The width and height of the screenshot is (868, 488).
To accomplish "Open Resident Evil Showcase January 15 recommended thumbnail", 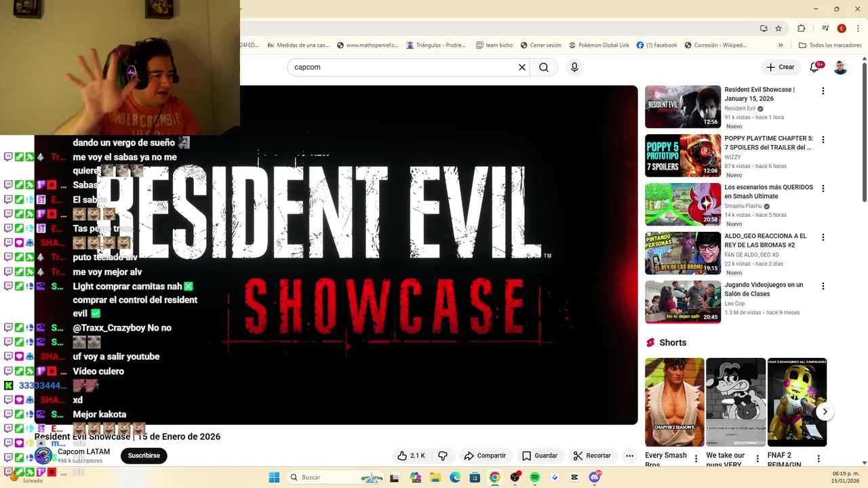I will (683, 106).
